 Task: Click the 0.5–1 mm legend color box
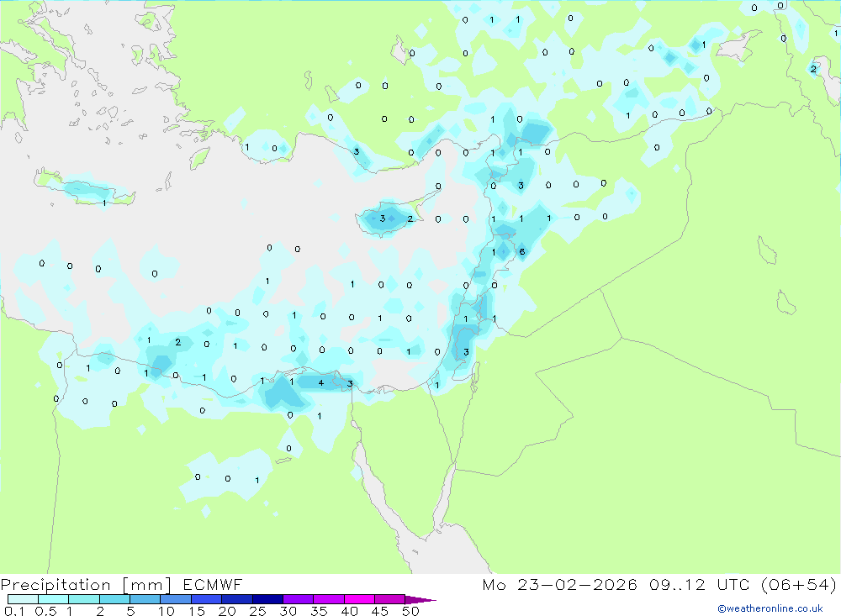[53, 599]
